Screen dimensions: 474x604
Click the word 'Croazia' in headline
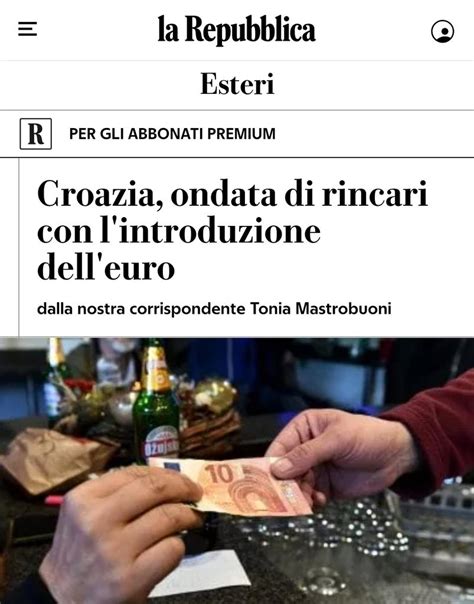coord(100,194)
